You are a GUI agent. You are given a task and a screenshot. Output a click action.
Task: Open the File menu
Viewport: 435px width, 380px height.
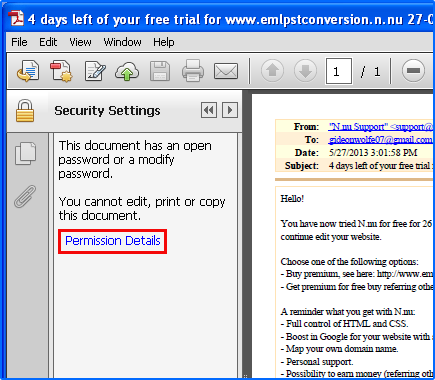19,42
